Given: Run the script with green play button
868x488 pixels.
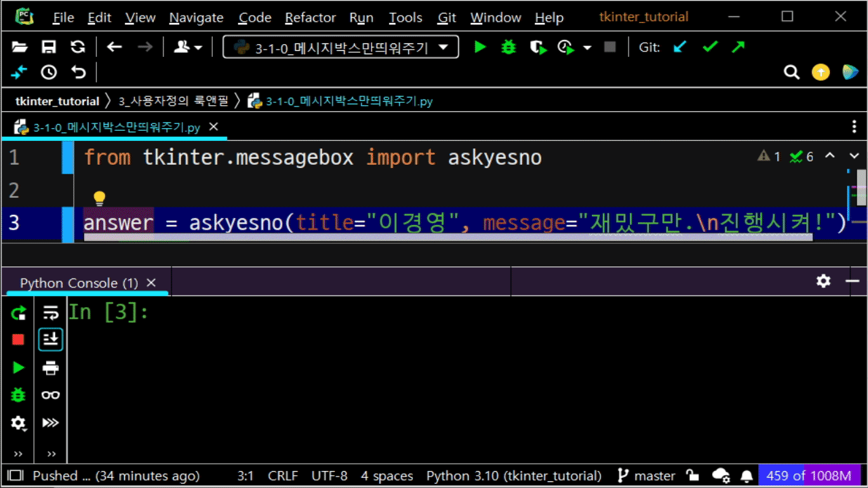Looking at the screenshot, I should coord(480,47).
